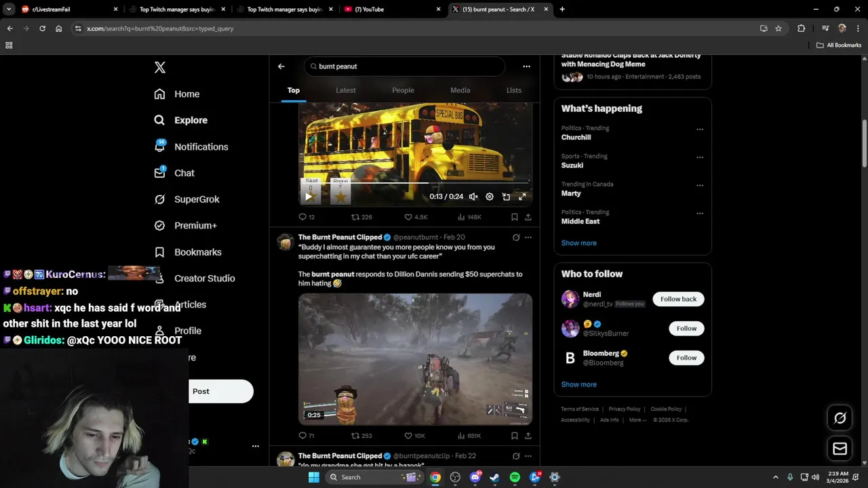Show more under What's happening
The height and width of the screenshot is (488, 868).
[x=579, y=243]
